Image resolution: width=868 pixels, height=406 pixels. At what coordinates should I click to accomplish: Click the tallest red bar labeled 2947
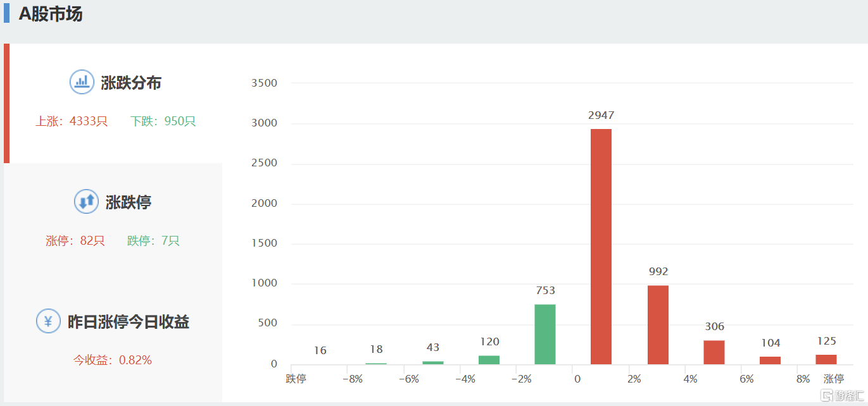pos(601,247)
